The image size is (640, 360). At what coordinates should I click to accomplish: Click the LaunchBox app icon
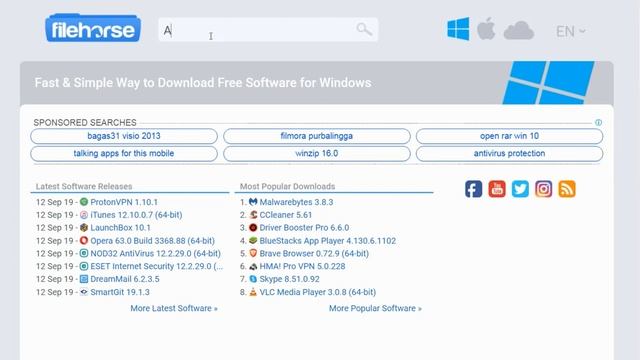pos(84,227)
